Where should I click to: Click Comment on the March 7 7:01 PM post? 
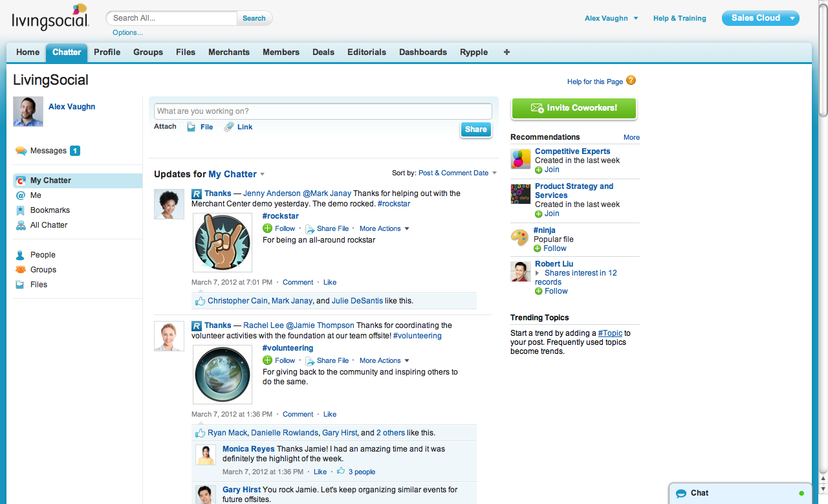pos(298,282)
